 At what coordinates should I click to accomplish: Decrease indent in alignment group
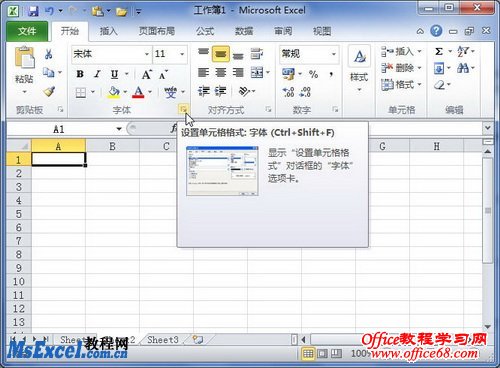203,91
